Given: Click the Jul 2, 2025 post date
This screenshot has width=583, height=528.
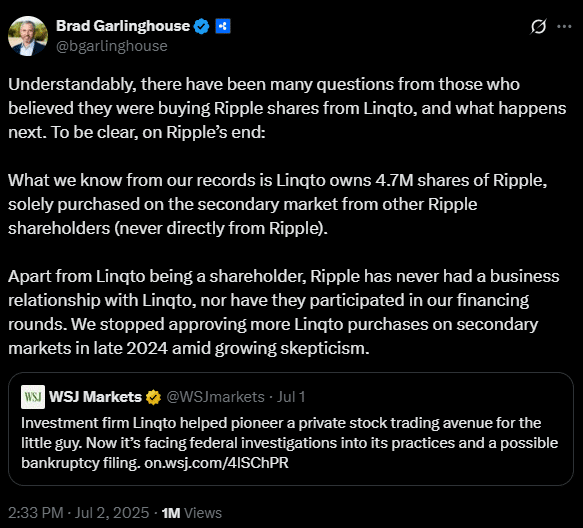Looking at the screenshot, I should (112, 513).
